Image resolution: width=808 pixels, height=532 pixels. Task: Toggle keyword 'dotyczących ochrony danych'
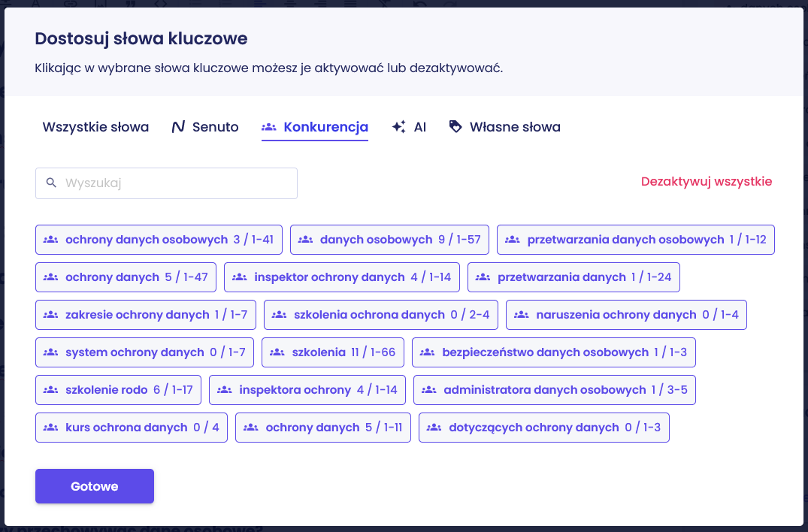click(543, 428)
